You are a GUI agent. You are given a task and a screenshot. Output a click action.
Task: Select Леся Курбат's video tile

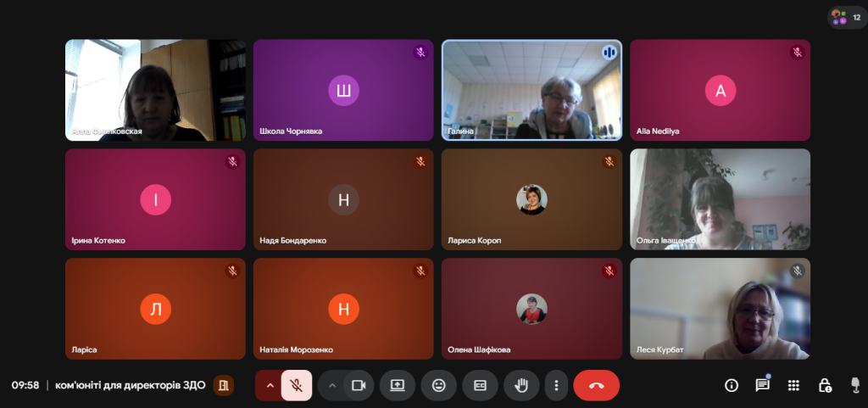tap(720, 309)
